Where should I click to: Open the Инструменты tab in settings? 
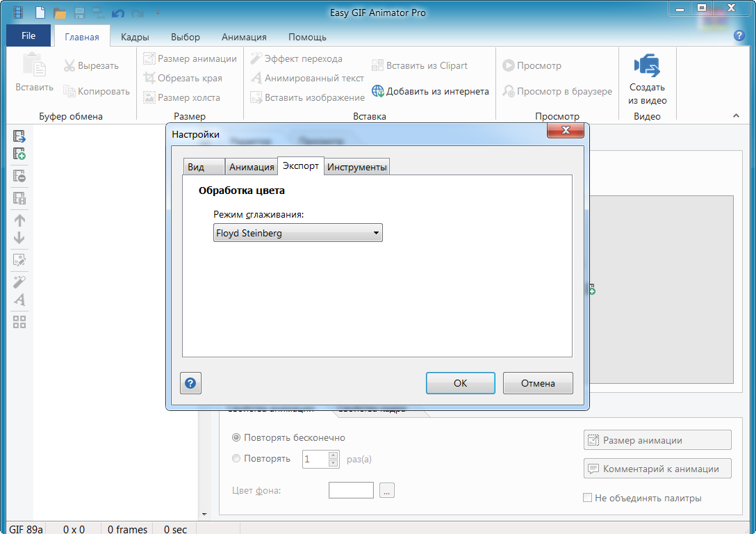[356, 167]
